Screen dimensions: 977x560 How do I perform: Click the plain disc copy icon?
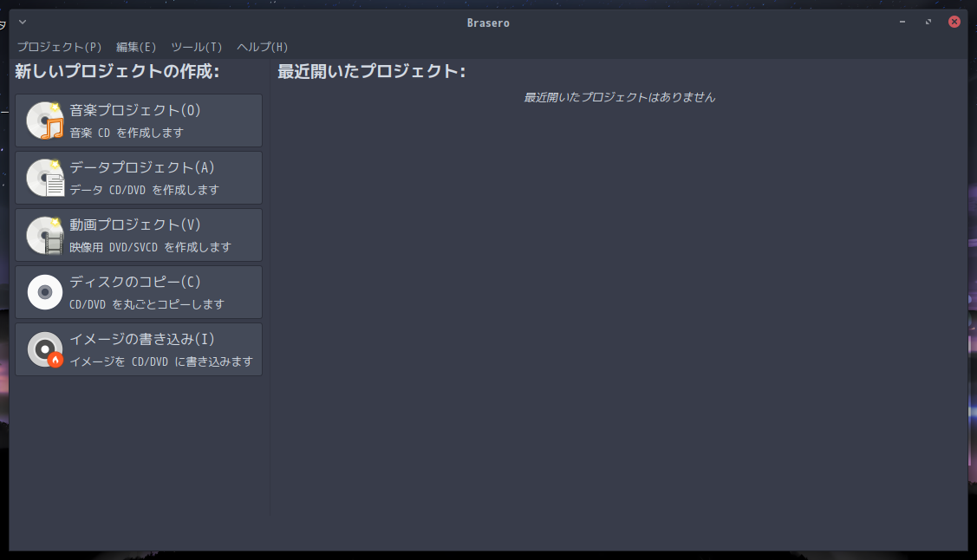click(x=45, y=292)
